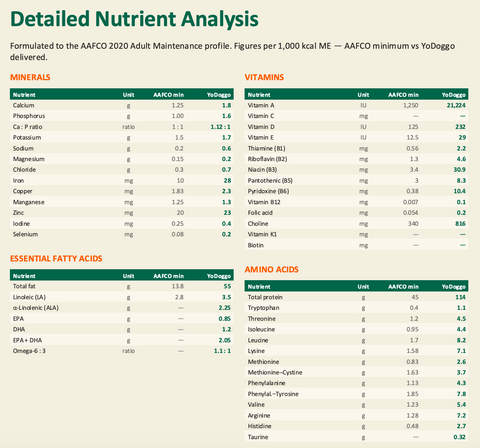This screenshot has width=480, height=448.
Task: Select the 1.1 : 1 omega ratio value
Action: (222, 351)
